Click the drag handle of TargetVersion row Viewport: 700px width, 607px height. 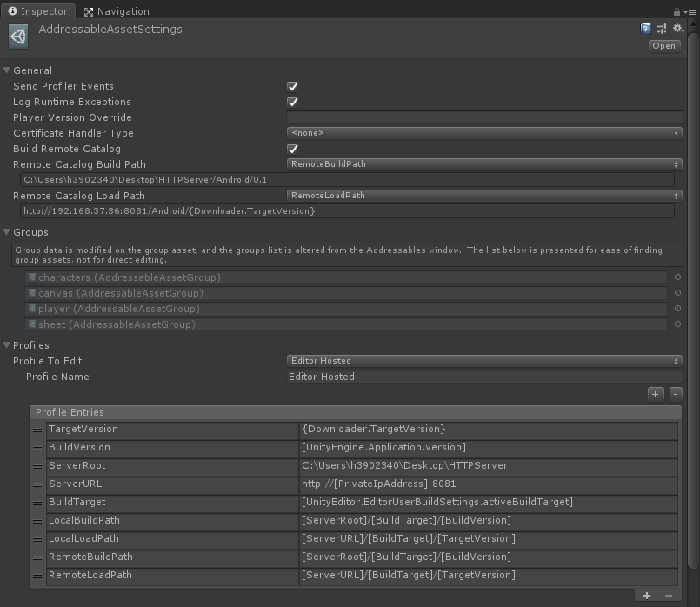(x=37, y=430)
